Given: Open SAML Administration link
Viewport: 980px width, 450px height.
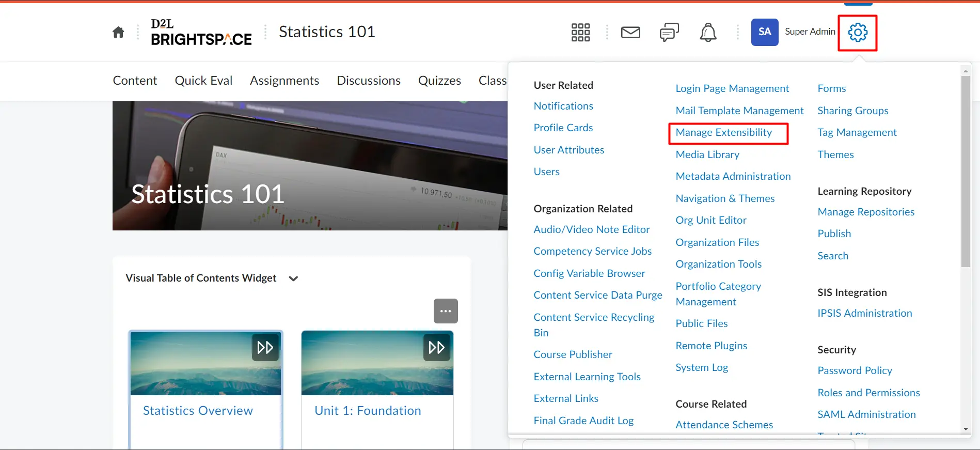Looking at the screenshot, I should click(x=866, y=414).
